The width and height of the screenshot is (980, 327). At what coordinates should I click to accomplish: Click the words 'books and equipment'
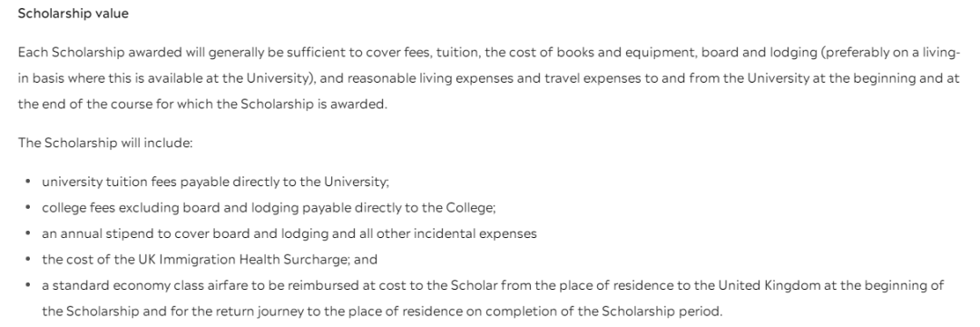[627, 53]
